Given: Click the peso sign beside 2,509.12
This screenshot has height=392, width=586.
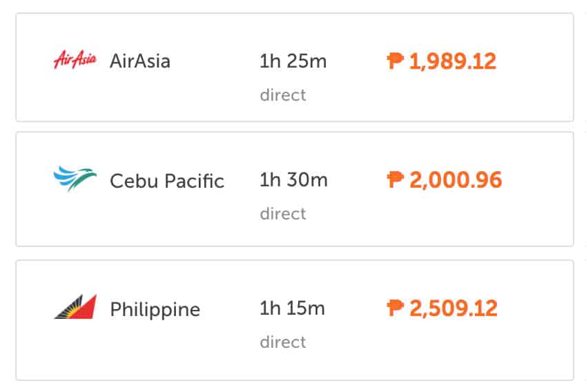Looking at the screenshot, I should (395, 308).
